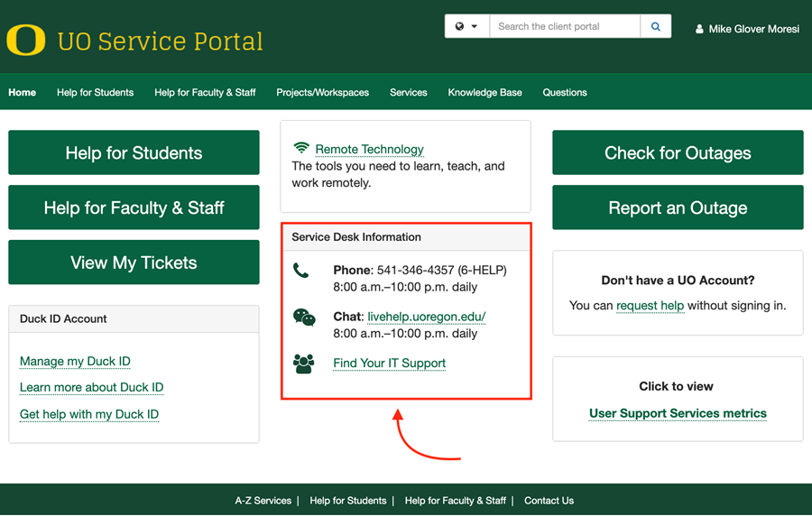Click the View My Tickets button
This screenshot has height=516, width=812.
(x=134, y=263)
